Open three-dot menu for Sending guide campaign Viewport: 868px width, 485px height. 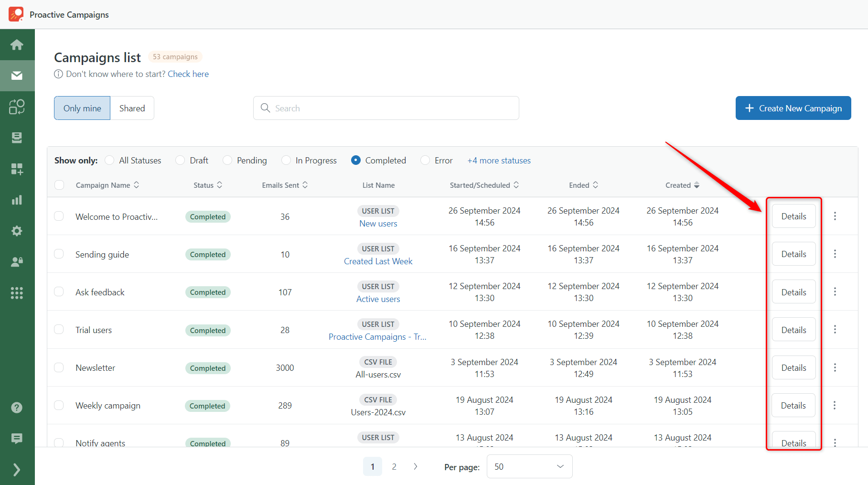835,254
